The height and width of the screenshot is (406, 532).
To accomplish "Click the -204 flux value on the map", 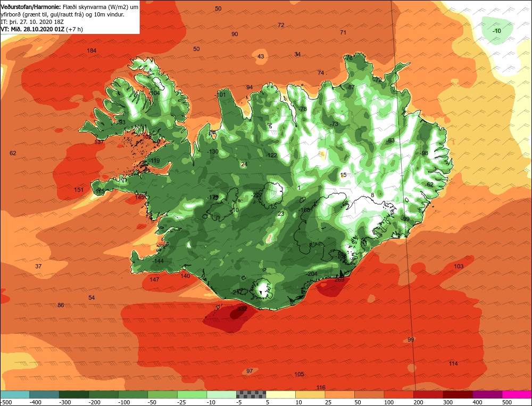I will (x=312, y=274).
